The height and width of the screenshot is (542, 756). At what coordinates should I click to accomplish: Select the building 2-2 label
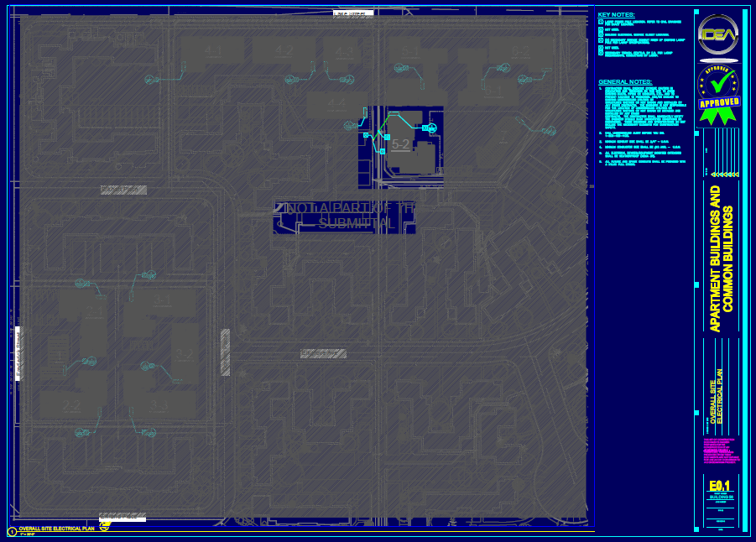[x=71, y=407]
